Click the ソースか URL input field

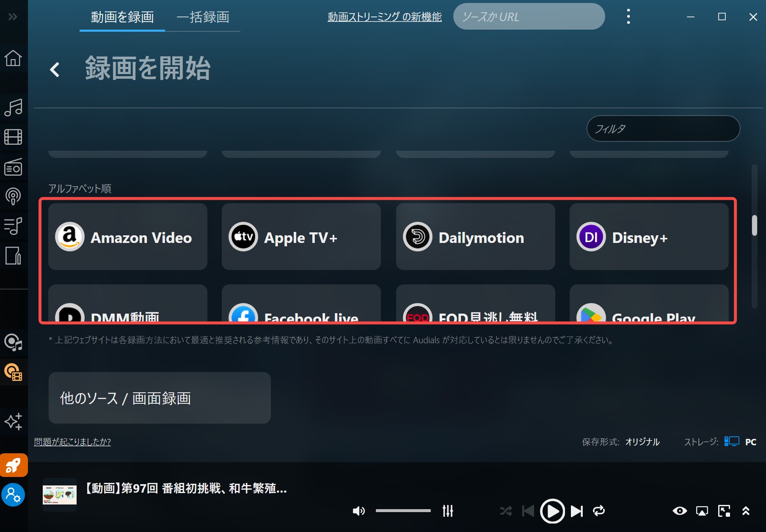(529, 17)
